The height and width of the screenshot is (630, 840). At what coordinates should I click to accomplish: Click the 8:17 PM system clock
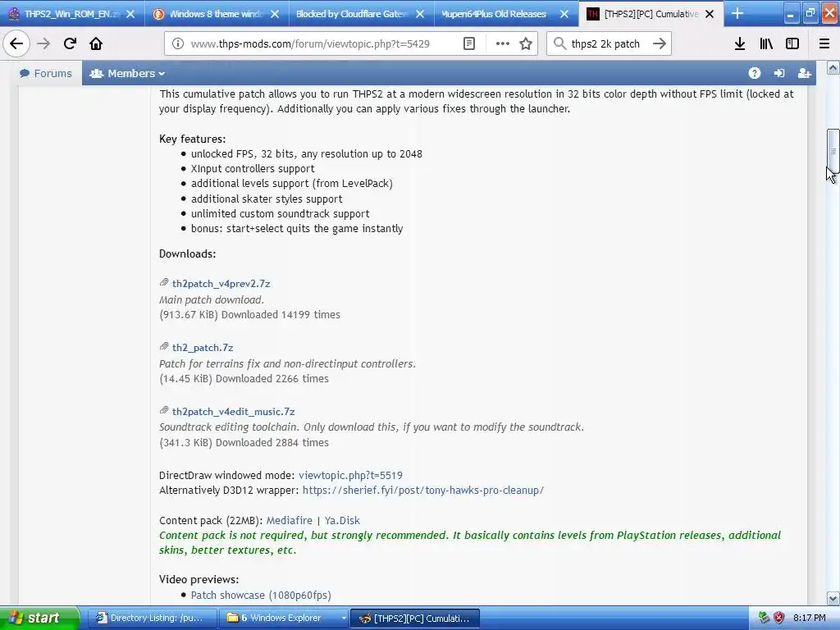809,618
